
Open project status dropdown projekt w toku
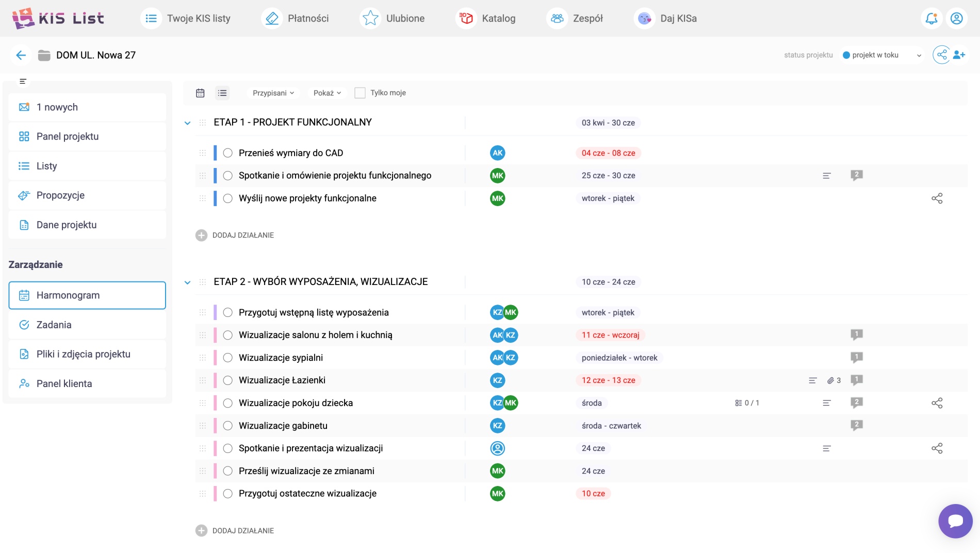(x=881, y=55)
